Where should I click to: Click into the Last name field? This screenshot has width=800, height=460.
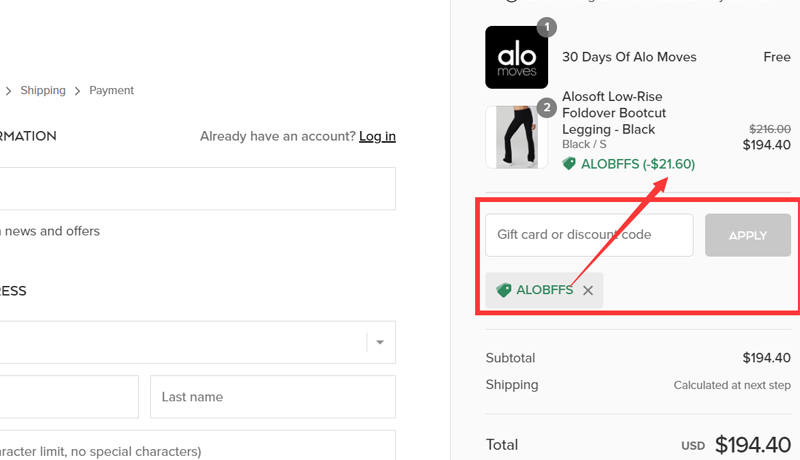(273, 397)
